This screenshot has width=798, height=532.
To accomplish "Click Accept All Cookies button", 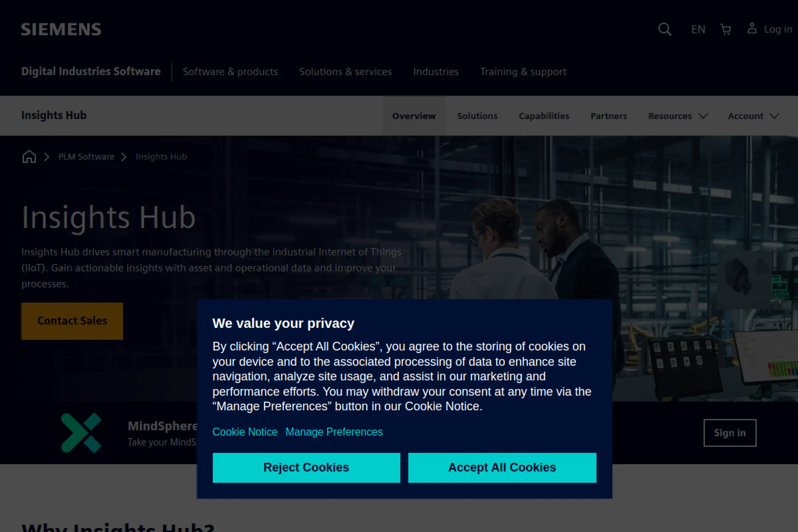I will coord(502,467).
